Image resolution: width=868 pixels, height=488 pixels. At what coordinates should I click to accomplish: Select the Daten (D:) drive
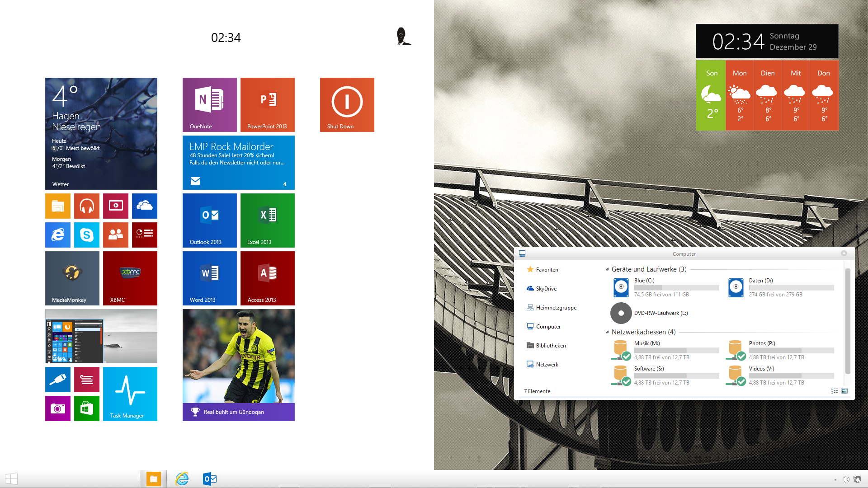780,287
